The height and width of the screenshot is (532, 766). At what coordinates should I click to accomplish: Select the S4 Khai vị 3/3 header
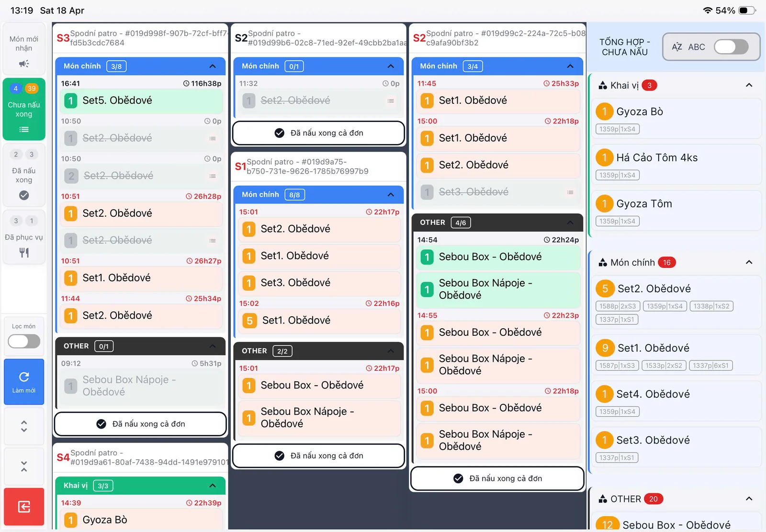click(x=141, y=486)
